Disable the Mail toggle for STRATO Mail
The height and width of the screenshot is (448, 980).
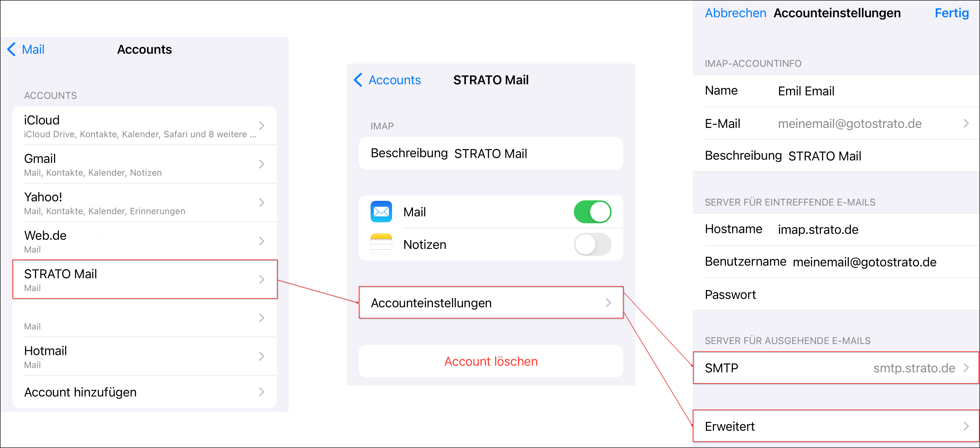point(593,212)
